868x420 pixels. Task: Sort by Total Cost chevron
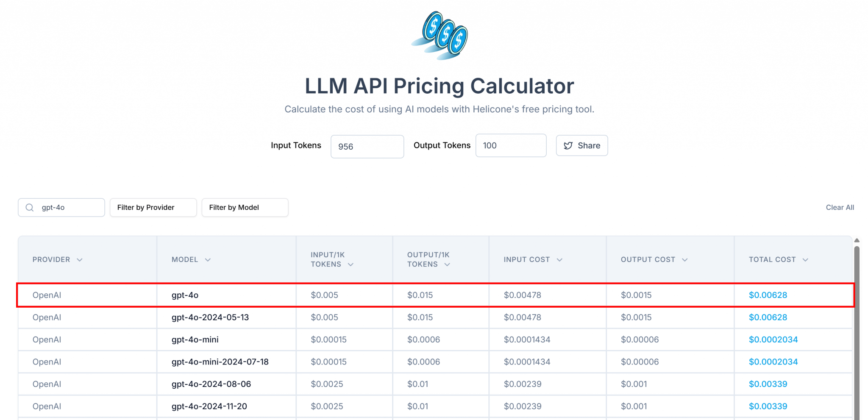coord(805,260)
